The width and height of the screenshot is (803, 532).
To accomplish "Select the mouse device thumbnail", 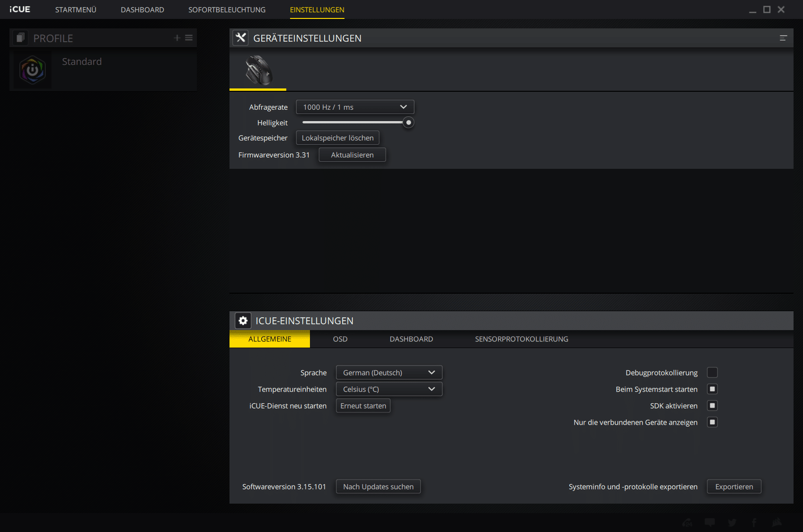I will pyautogui.click(x=258, y=70).
